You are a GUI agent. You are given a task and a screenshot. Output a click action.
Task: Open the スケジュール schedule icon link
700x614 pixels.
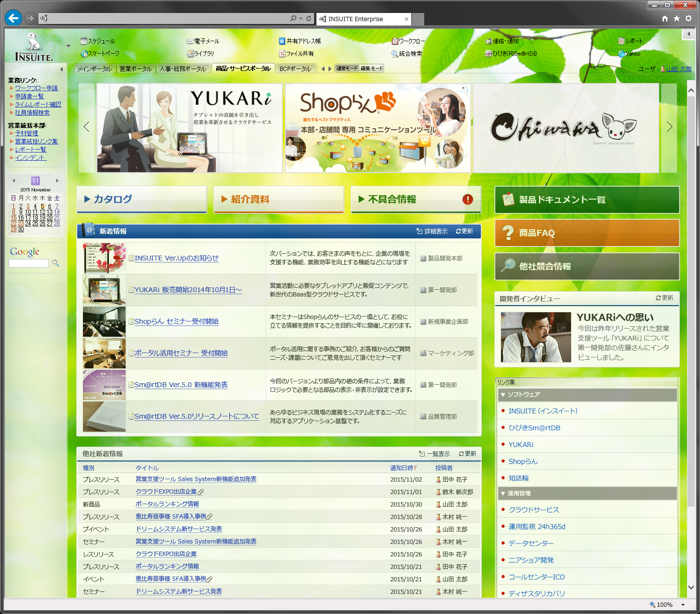[98, 41]
